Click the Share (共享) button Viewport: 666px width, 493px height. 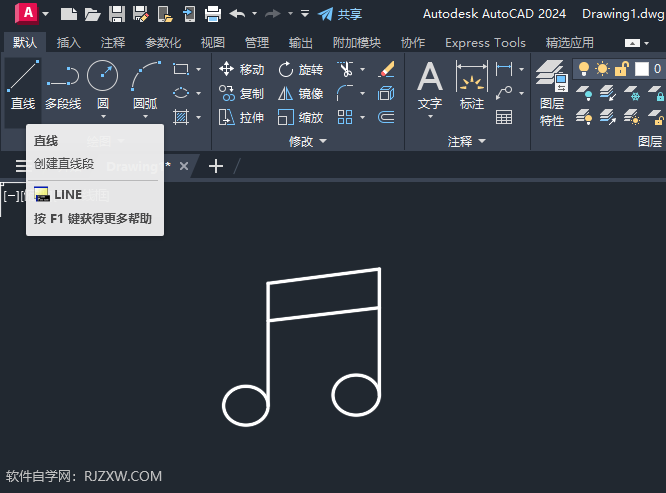(x=340, y=14)
